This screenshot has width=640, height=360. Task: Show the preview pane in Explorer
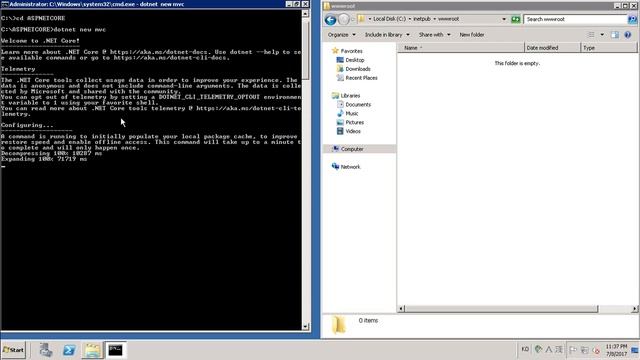coord(615,35)
